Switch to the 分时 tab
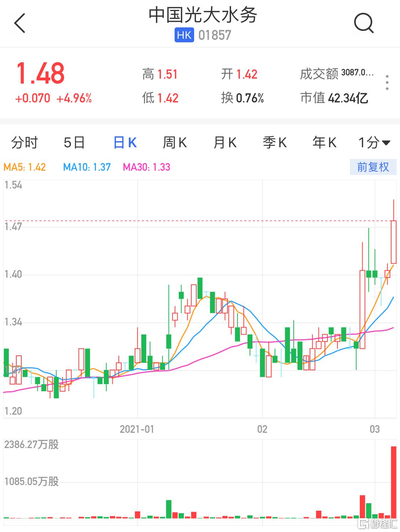 (25, 143)
